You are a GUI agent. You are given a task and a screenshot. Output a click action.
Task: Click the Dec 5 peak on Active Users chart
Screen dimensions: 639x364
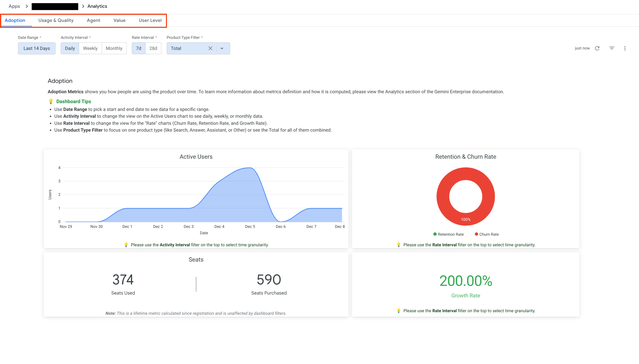pyautogui.click(x=250, y=168)
